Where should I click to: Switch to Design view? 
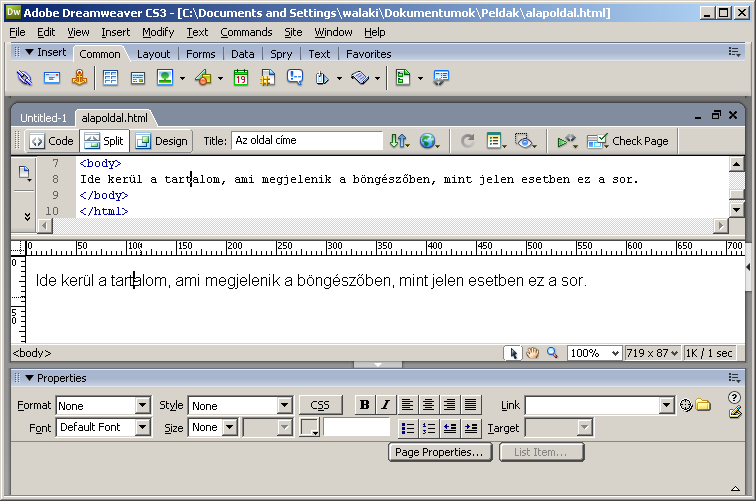[x=162, y=141]
